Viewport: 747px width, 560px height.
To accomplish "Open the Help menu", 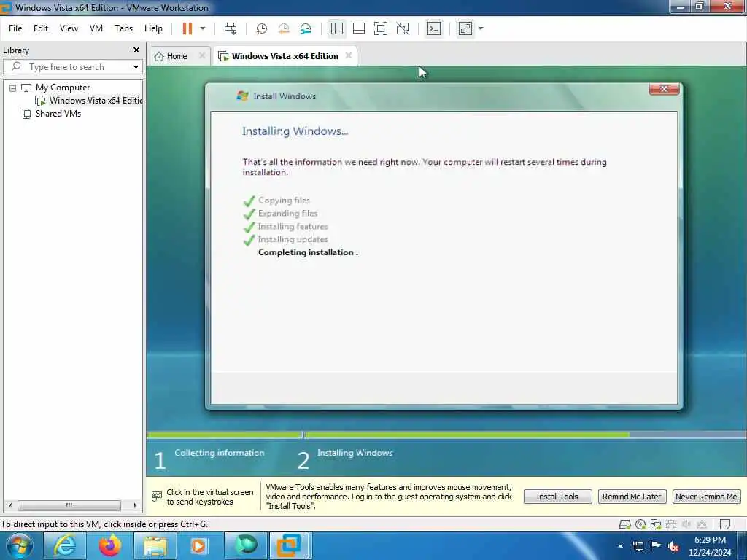I will [153, 28].
